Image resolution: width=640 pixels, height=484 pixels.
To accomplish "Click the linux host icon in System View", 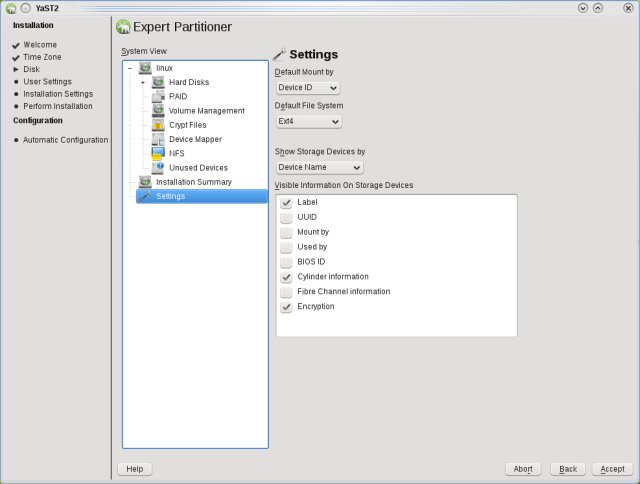I will (145, 68).
